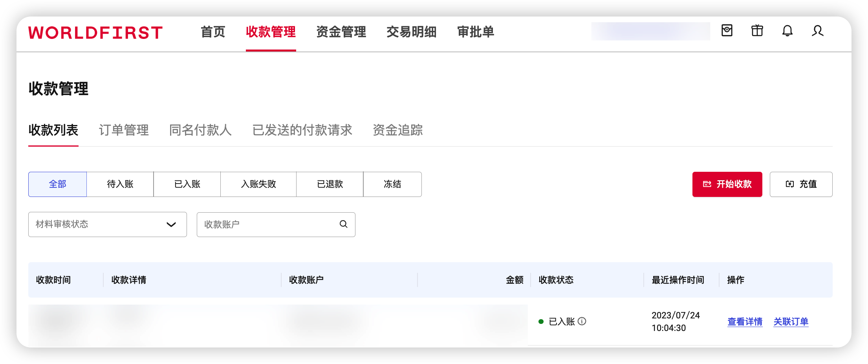Open the 资金管理 menu item
Viewport: 868px width, 364px height.
(x=341, y=32)
